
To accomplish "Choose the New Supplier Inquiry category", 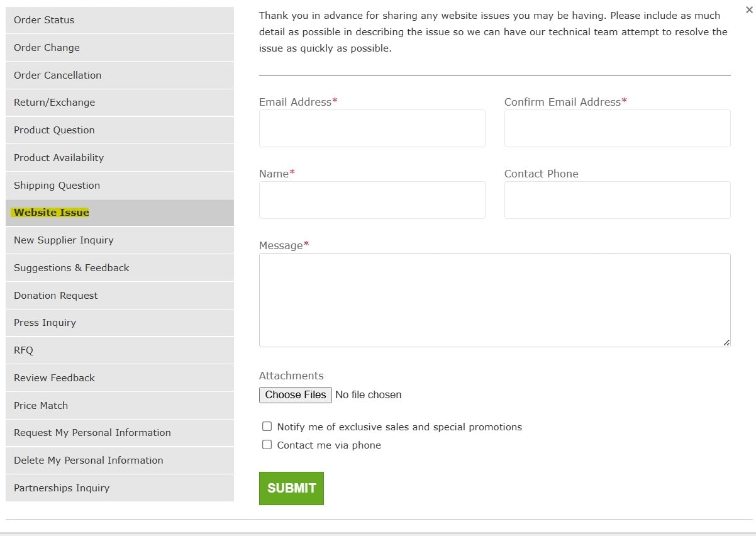I will click(x=120, y=240).
